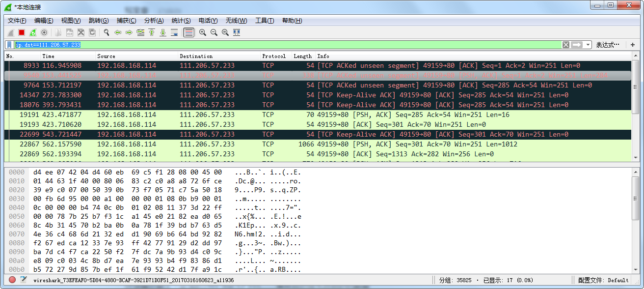This screenshot has width=644, height=289.
Task: Clear the display filter with the X
Action: (566, 45)
